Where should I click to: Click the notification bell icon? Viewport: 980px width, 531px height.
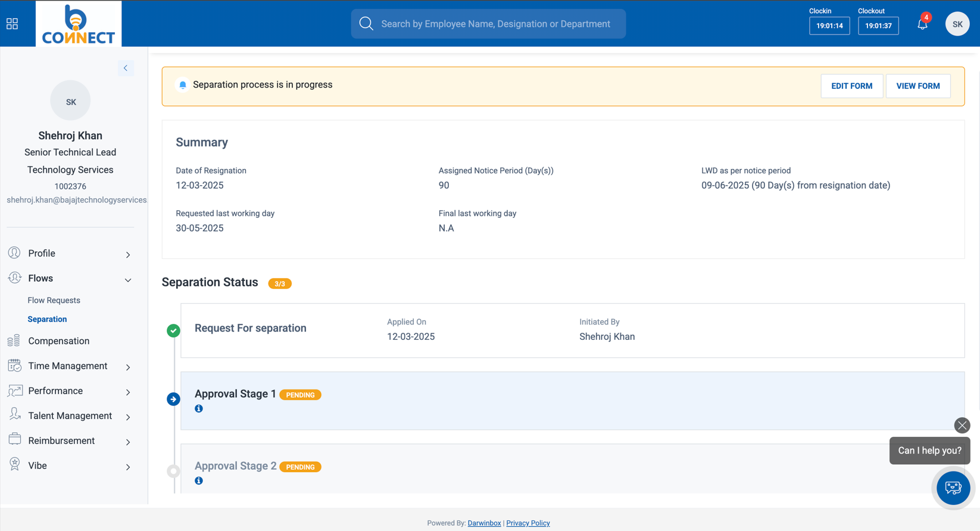(922, 24)
